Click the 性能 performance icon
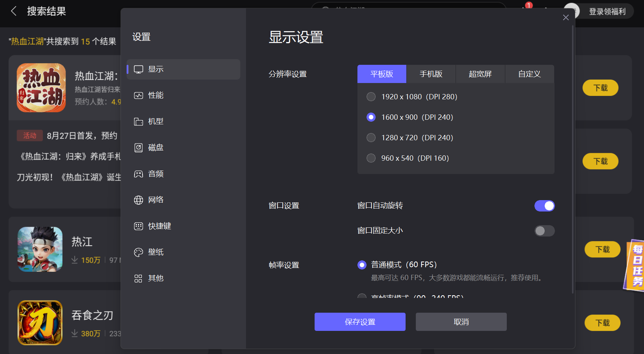Image resolution: width=644 pixels, height=354 pixels. (138, 96)
